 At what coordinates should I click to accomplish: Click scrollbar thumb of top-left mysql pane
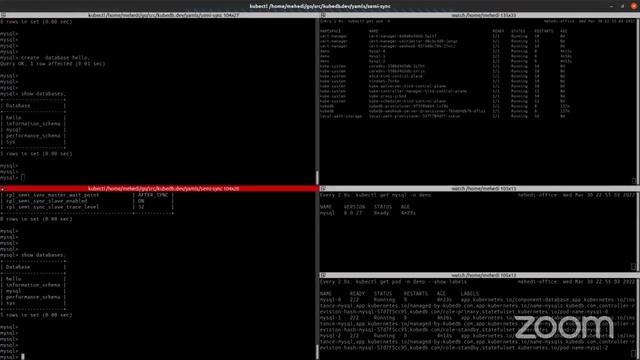pos(317,177)
